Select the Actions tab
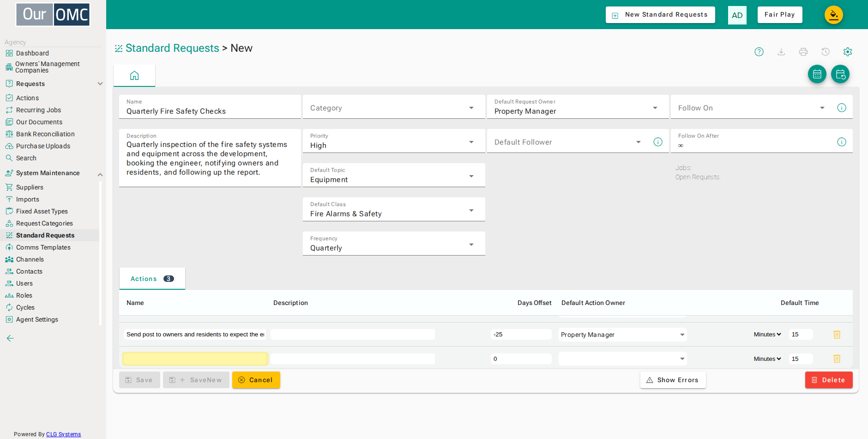 click(x=152, y=279)
